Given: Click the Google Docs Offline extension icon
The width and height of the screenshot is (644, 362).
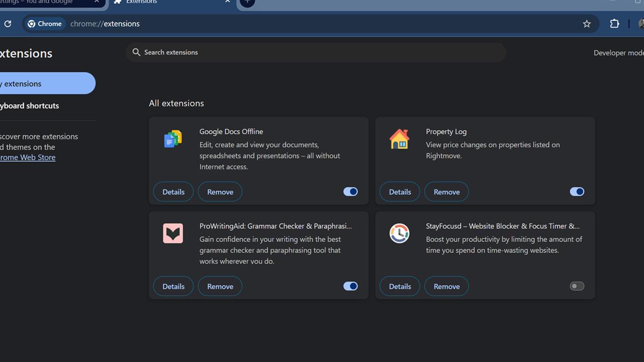Looking at the screenshot, I should (x=173, y=139).
